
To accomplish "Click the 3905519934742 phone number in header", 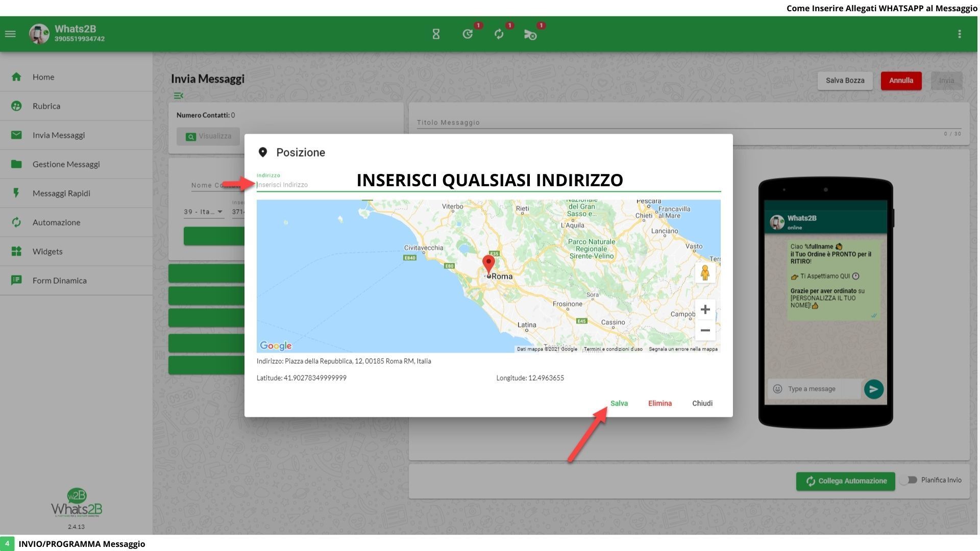I will tap(80, 39).
